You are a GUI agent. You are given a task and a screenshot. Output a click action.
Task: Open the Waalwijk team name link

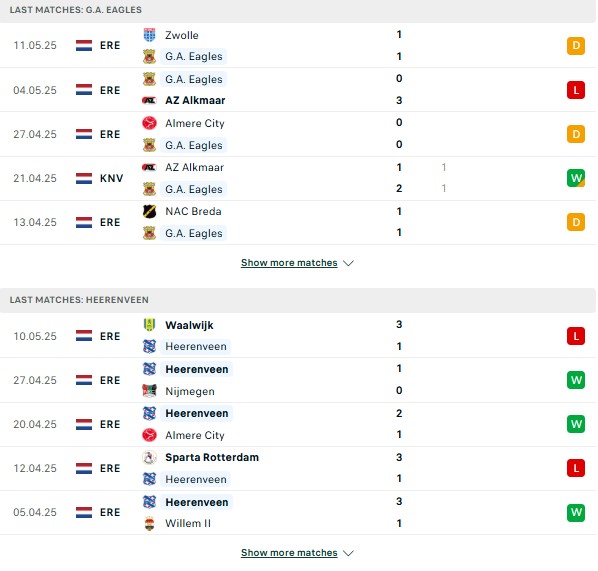[189, 325]
